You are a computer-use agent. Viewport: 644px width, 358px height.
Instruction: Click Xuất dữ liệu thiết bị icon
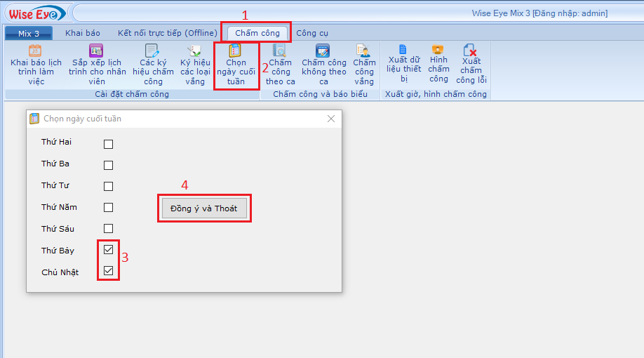click(x=403, y=51)
